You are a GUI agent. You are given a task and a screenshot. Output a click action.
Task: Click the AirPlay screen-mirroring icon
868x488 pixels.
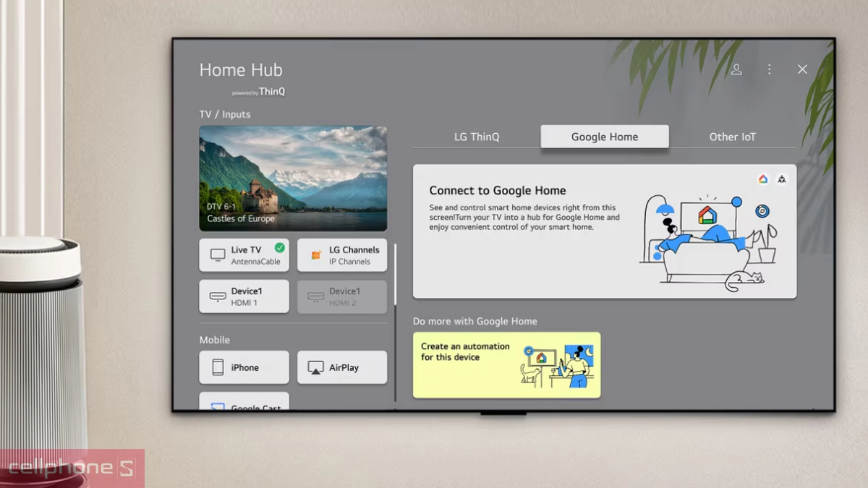tap(315, 367)
